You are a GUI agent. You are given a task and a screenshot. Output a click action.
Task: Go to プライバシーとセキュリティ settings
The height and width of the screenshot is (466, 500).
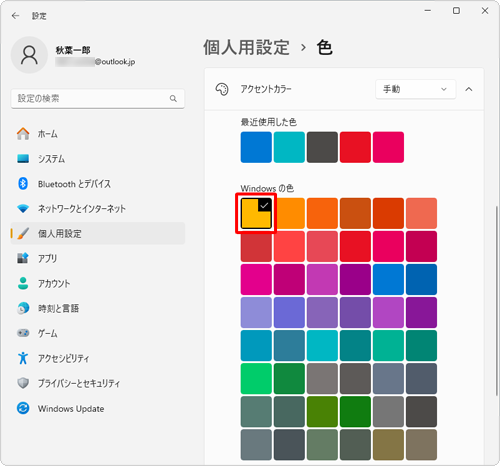click(98, 383)
